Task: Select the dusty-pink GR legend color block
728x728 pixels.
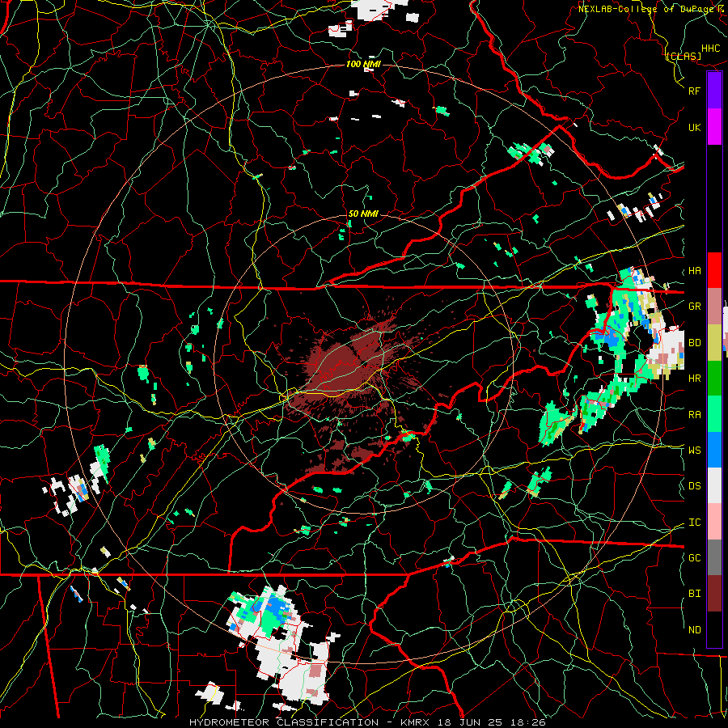Action: (714, 306)
